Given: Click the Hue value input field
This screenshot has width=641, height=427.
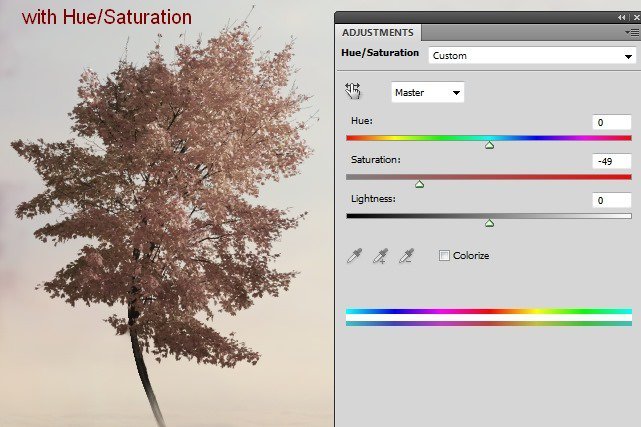Looking at the screenshot, I should click(611, 122).
